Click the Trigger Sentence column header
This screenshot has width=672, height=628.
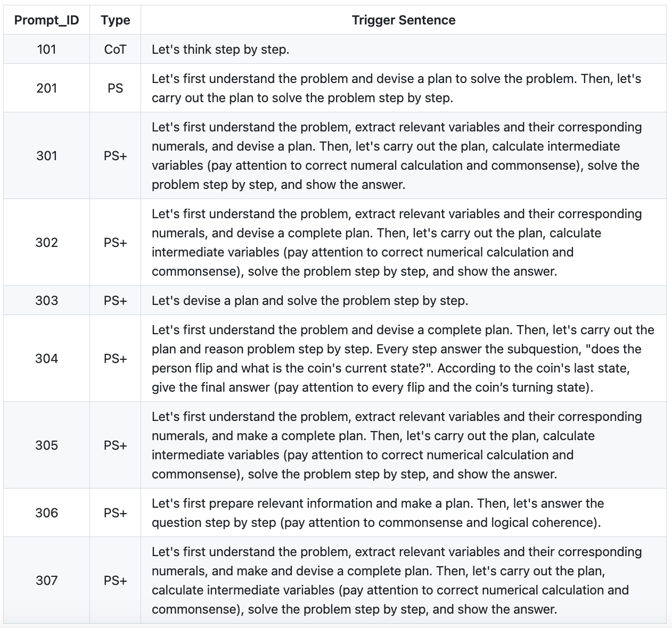[x=403, y=20]
